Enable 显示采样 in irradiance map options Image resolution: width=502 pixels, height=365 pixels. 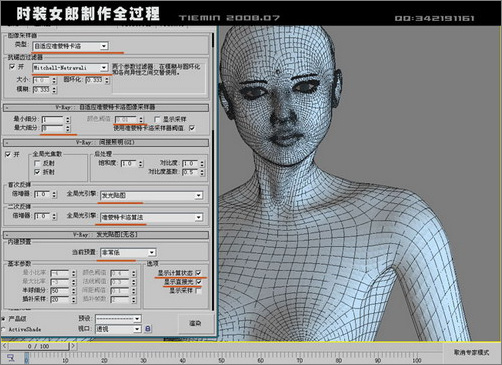(199, 291)
